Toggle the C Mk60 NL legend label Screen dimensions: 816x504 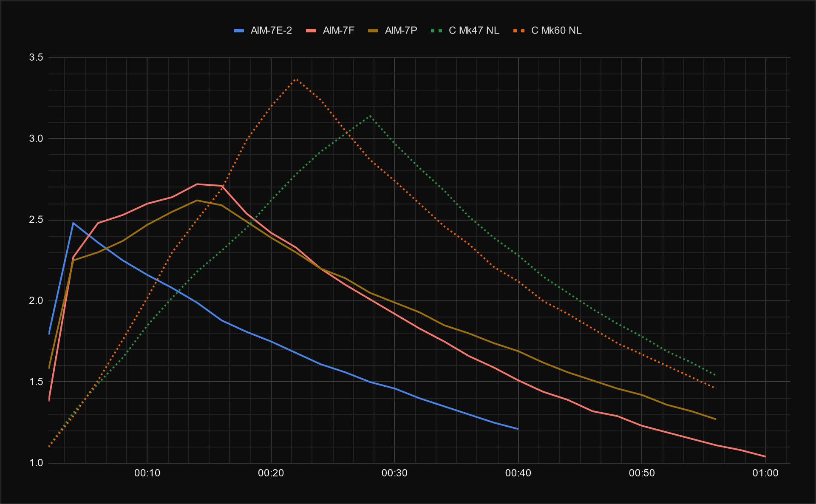556,31
